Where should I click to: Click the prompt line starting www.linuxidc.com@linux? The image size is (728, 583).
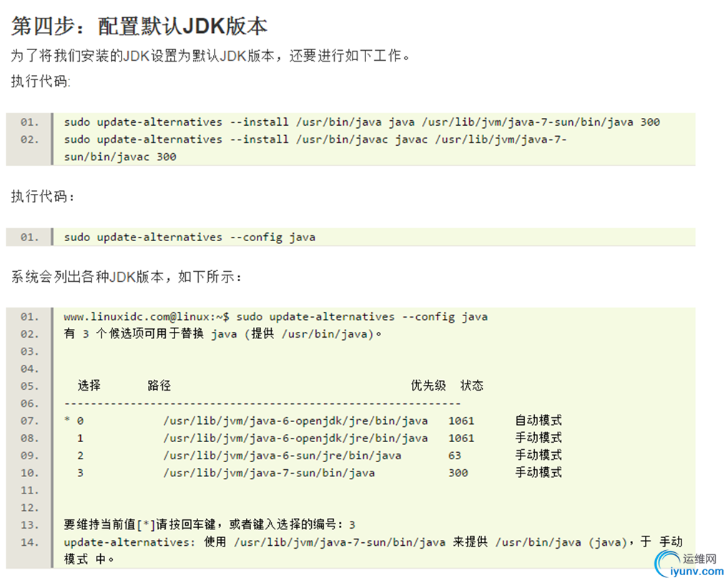(x=276, y=317)
